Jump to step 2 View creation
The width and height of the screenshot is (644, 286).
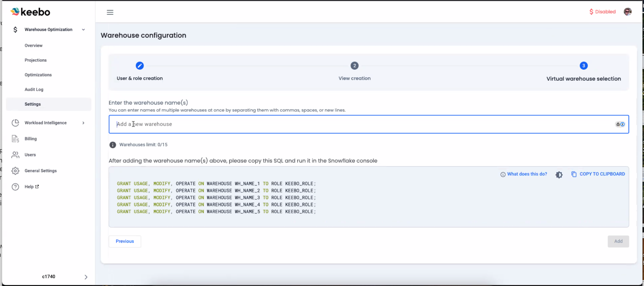354,66
